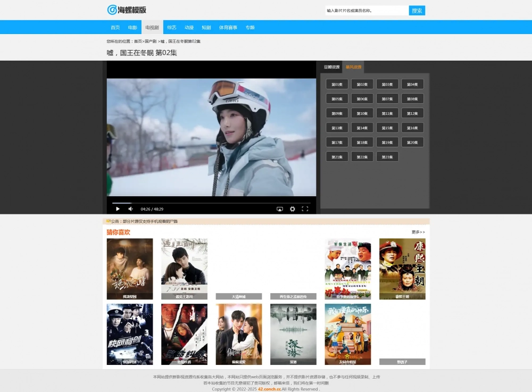Open the 体育赛事 navigation item

pos(228,28)
